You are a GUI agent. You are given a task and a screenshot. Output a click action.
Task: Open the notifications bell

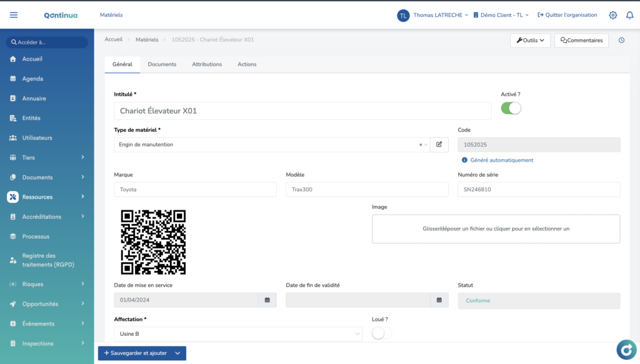(629, 15)
